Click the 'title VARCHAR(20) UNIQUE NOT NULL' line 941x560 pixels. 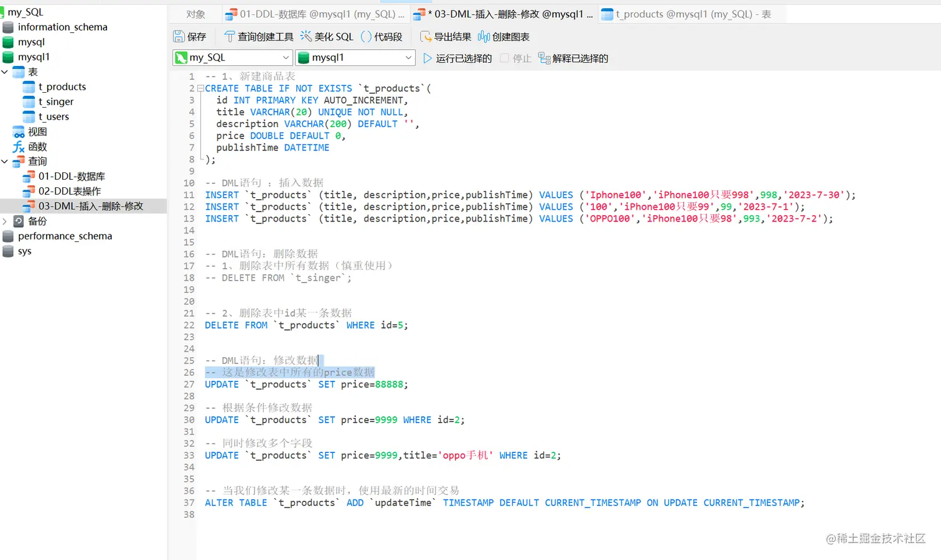[x=312, y=112]
